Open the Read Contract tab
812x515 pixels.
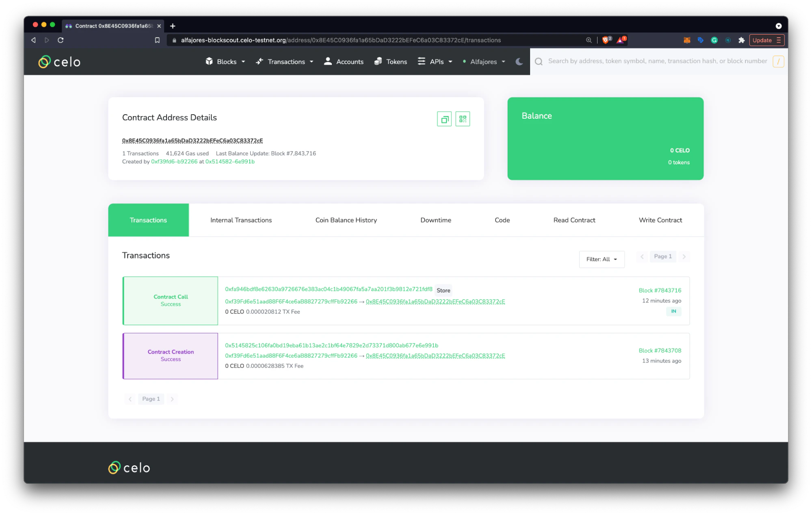pyautogui.click(x=574, y=220)
